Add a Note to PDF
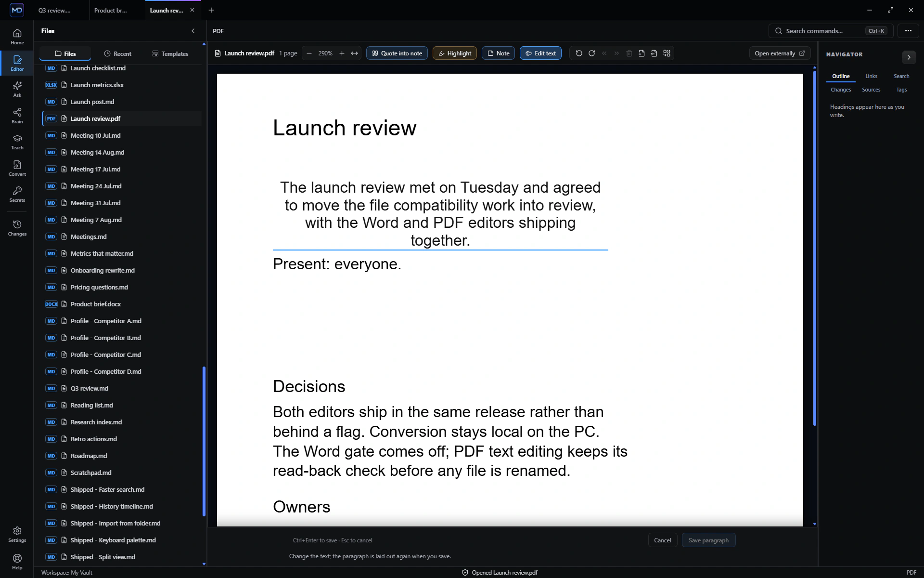This screenshot has height=578, width=924. 498,53
